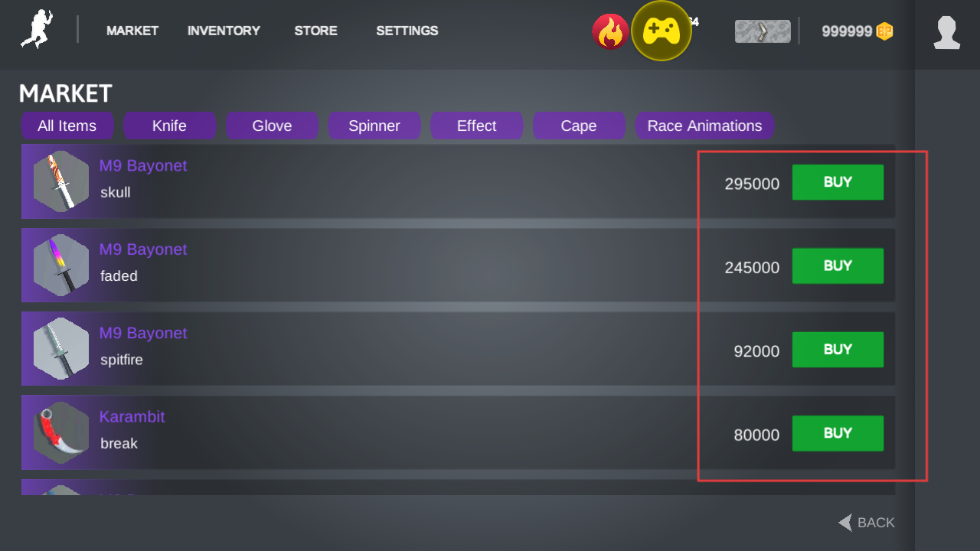Select the equipped knife preview badge
Image resolution: width=980 pixels, height=551 pixels.
(x=762, y=31)
